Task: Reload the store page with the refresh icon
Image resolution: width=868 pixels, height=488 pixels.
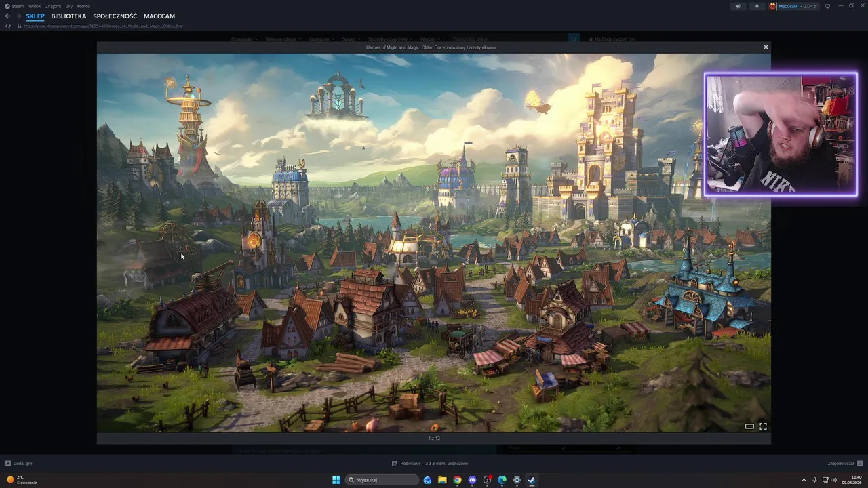Action: pyautogui.click(x=7, y=26)
